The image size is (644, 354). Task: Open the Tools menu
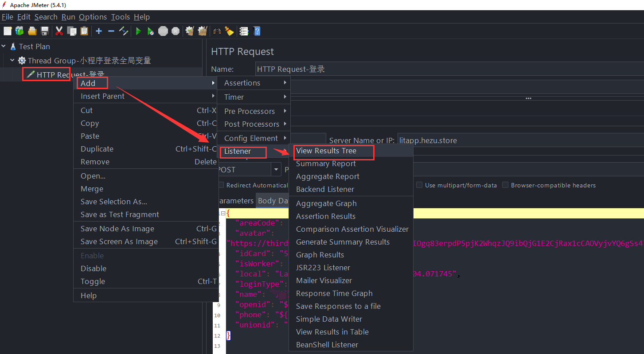[121, 17]
